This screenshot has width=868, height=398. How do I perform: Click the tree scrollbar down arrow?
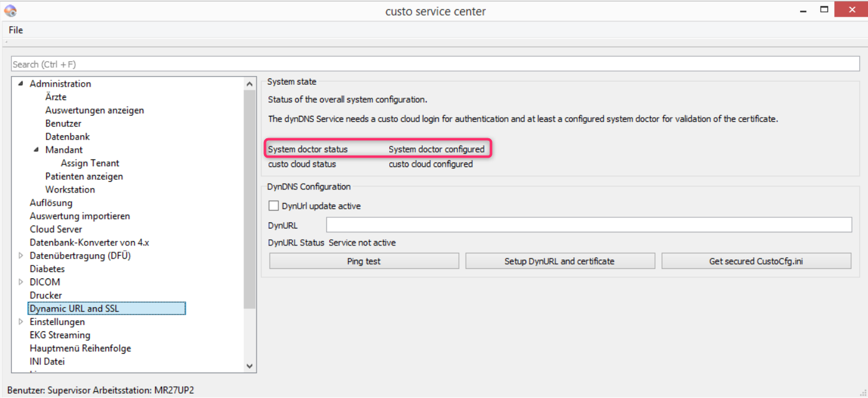250,366
